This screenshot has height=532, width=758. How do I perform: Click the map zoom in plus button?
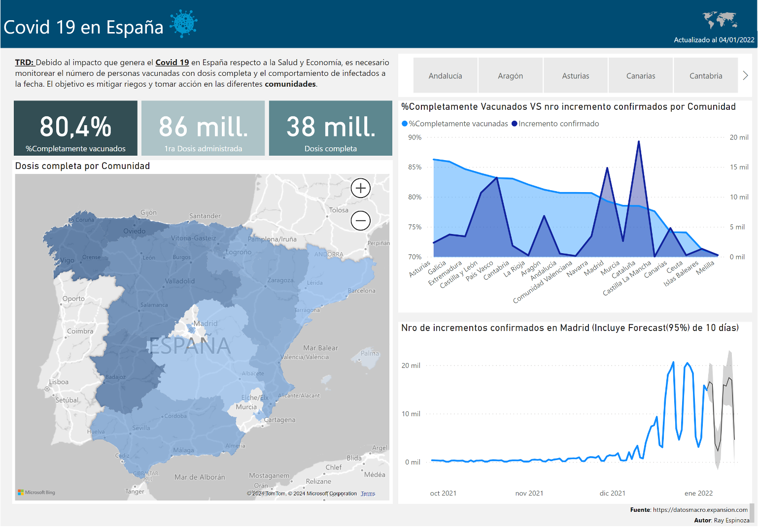point(360,188)
